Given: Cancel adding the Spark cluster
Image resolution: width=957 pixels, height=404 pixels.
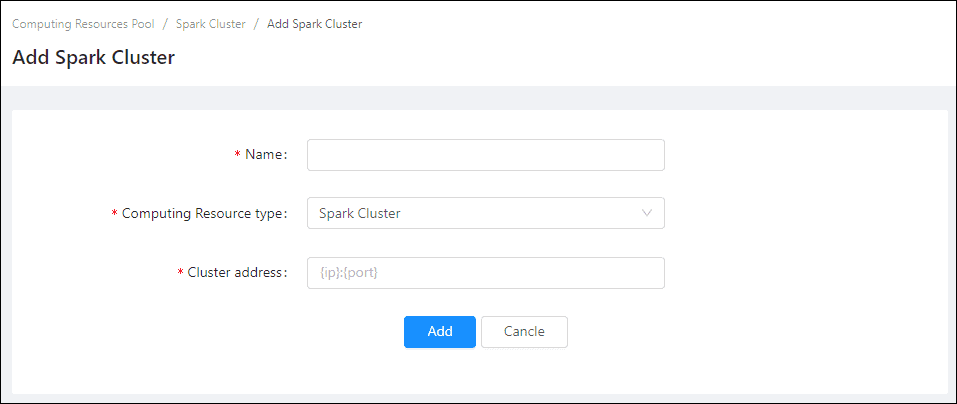Looking at the screenshot, I should pos(524,332).
